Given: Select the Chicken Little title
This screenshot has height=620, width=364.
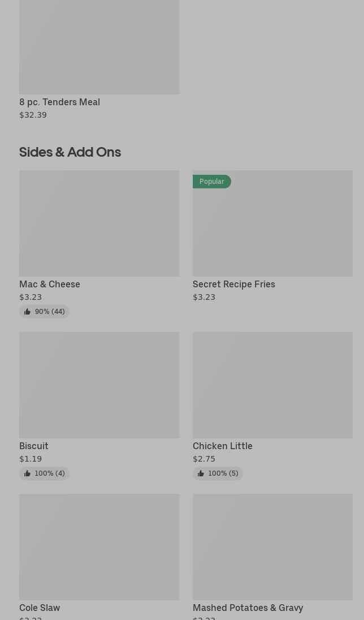Looking at the screenshot, I should 223,446.
